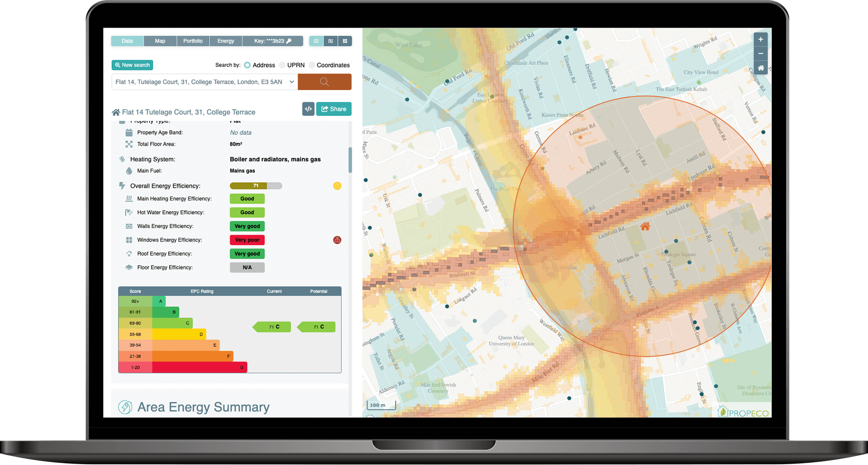Click the Main Fuel droplet icon
868x465 pixels.
[129, 171]
